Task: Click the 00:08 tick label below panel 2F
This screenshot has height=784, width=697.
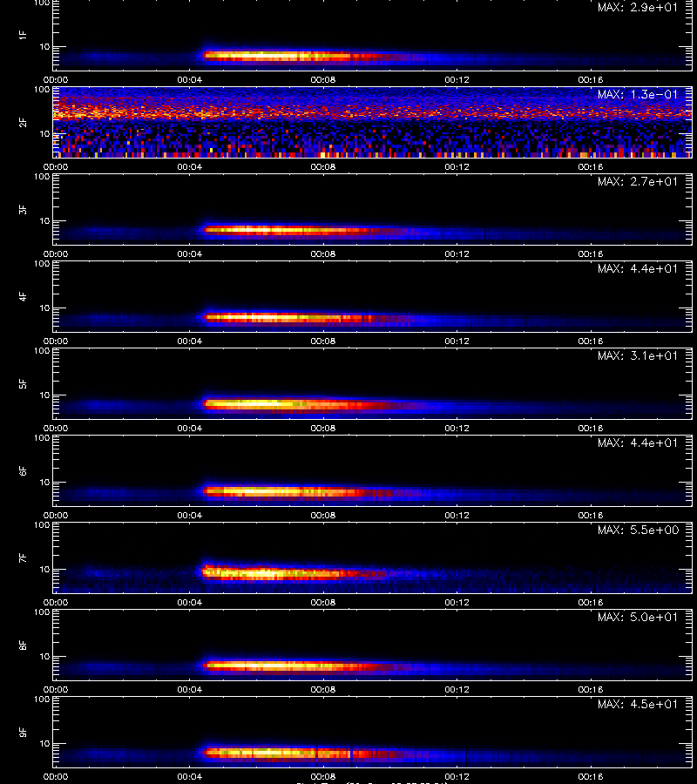Action: click(323, 166)
